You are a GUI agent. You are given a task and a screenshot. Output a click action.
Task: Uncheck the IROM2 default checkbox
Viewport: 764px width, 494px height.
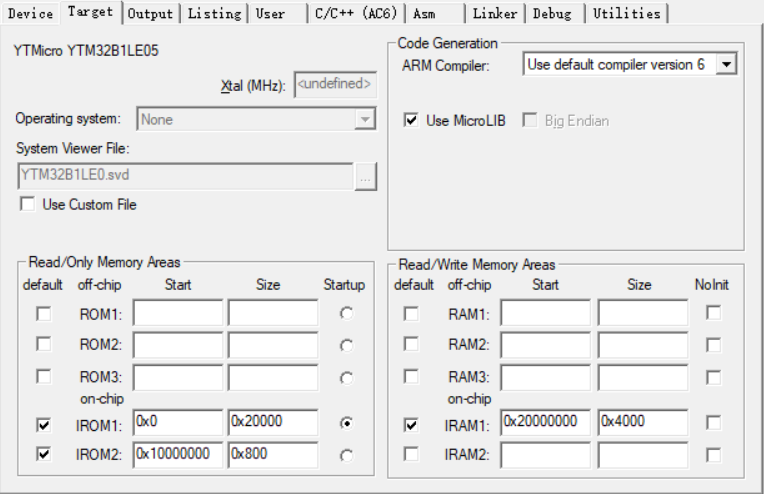pyautogui.click(x=43, y=454)
